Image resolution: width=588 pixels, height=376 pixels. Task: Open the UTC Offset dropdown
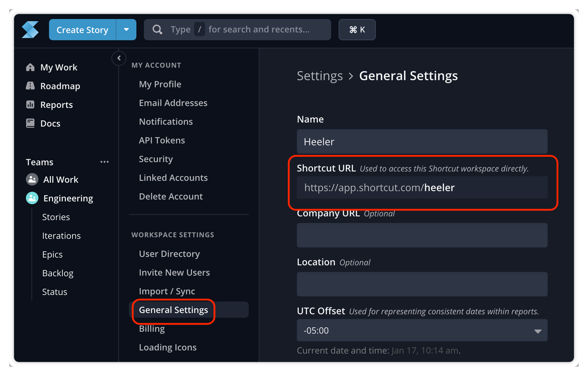(x=422, y=330)
